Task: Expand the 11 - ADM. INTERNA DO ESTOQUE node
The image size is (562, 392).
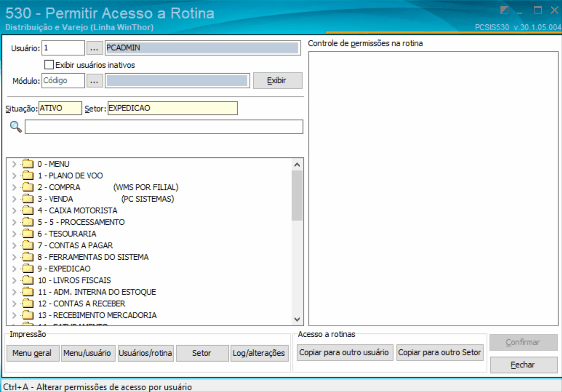Action: click(14, 292)
